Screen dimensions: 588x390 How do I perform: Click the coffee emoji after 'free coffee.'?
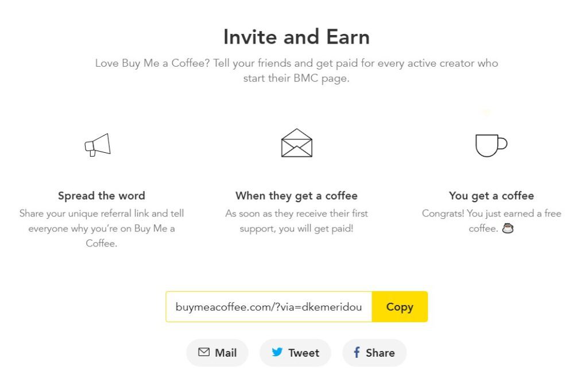click(508, 228)
